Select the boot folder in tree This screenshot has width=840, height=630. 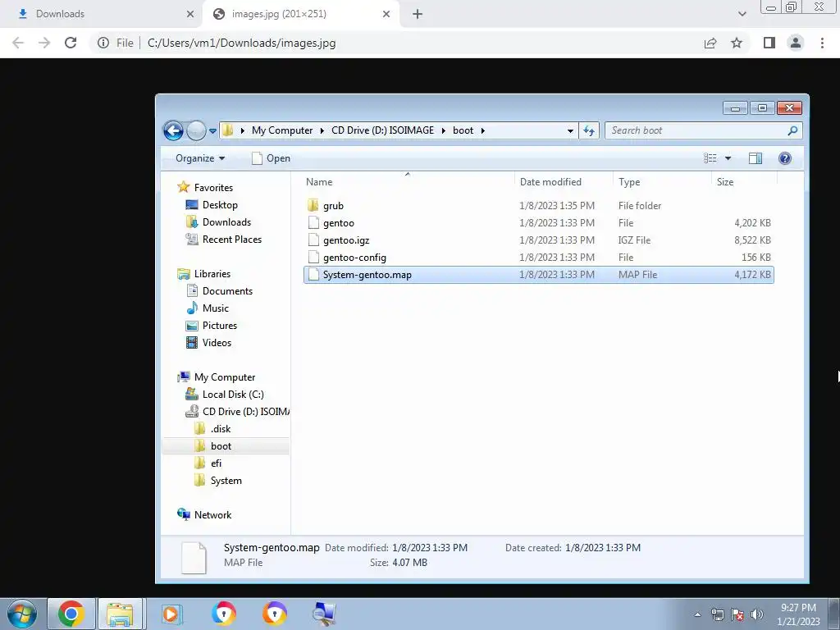pyautogui.click(x=221, y=445)
